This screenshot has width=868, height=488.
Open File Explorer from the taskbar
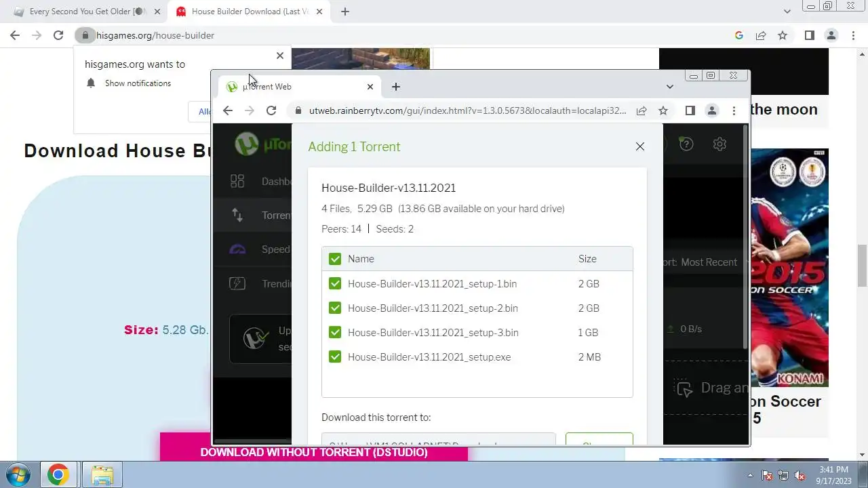coord(102,475)
